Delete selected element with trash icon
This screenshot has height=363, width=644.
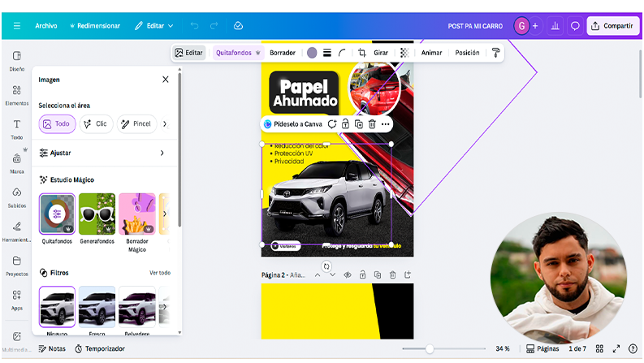(x=372, y=124)
